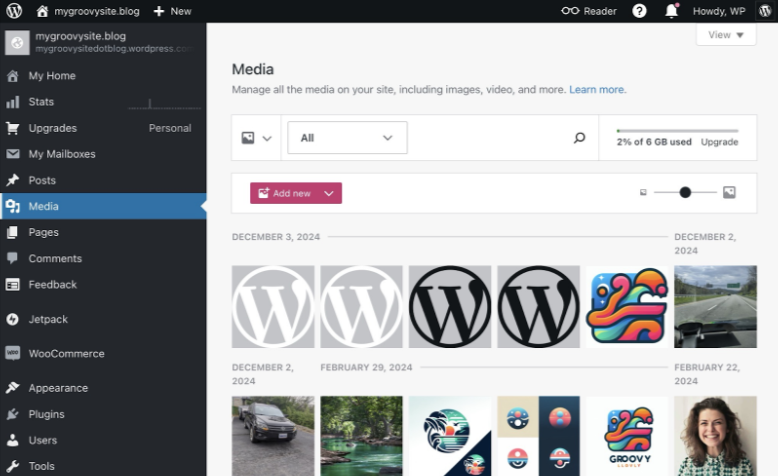Select the highway road photo thumbnail
Screen dimensions: 778x476
(715, 307)
